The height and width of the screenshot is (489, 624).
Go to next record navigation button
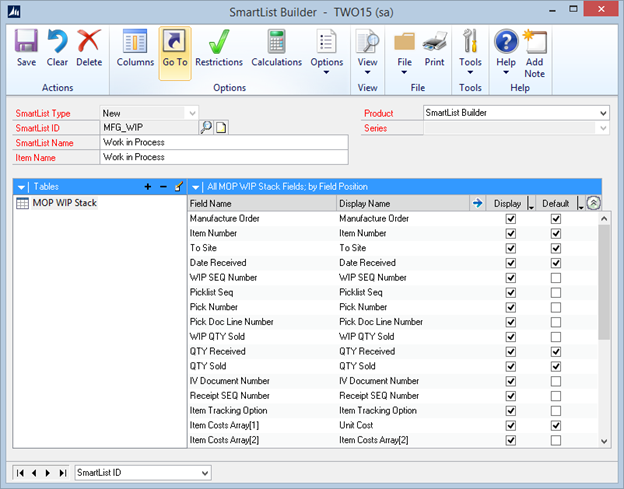coord(48,473)
